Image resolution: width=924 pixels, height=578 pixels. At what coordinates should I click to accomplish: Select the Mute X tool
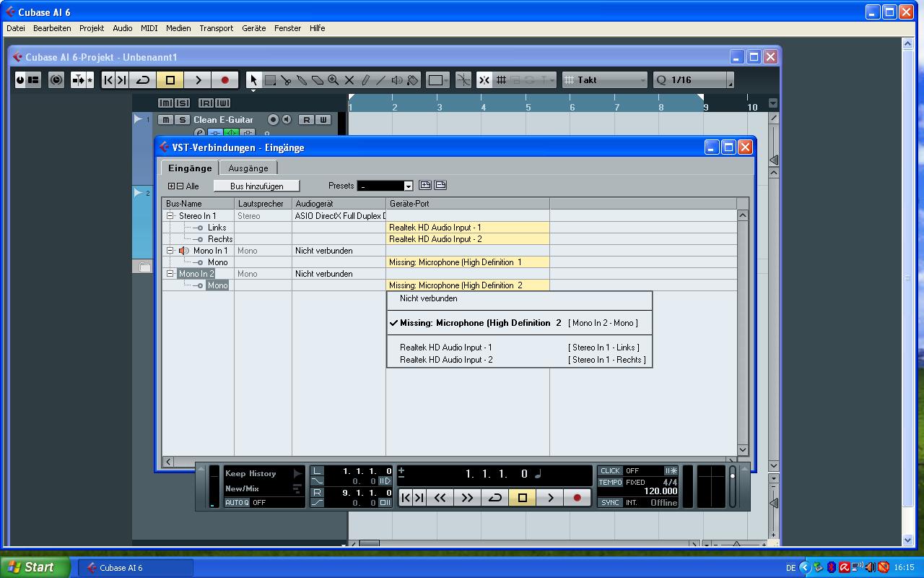coord(349,80)
